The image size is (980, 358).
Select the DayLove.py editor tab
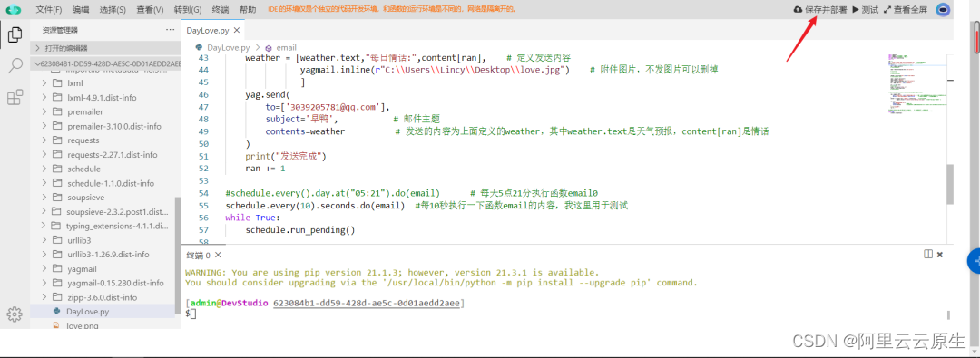point(212,30)
